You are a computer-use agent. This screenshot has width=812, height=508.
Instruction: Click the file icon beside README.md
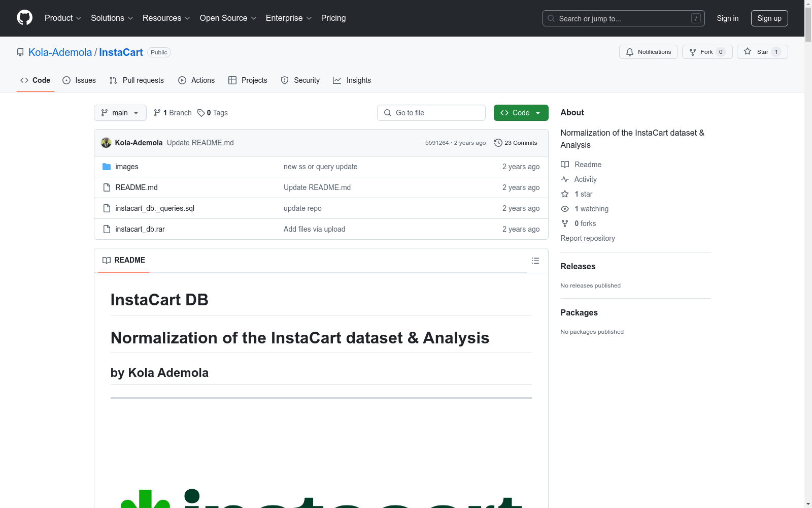107,187
